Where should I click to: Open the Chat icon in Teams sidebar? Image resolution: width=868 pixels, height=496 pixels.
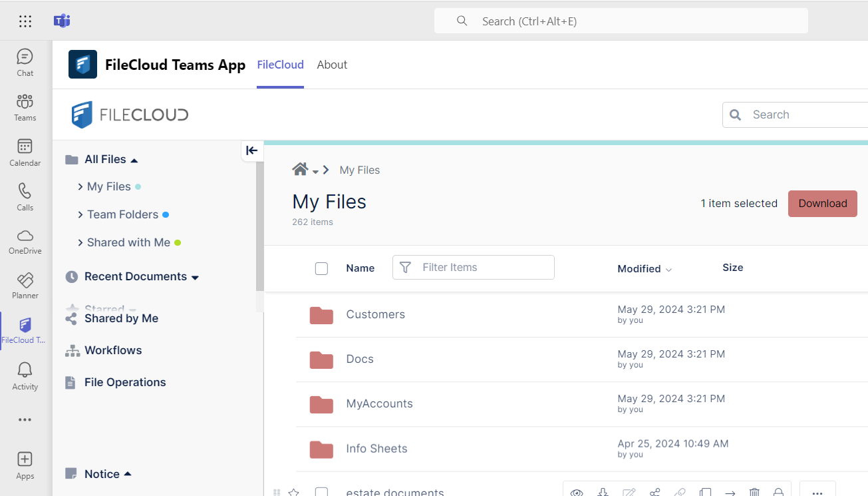[x=25, y=63]
